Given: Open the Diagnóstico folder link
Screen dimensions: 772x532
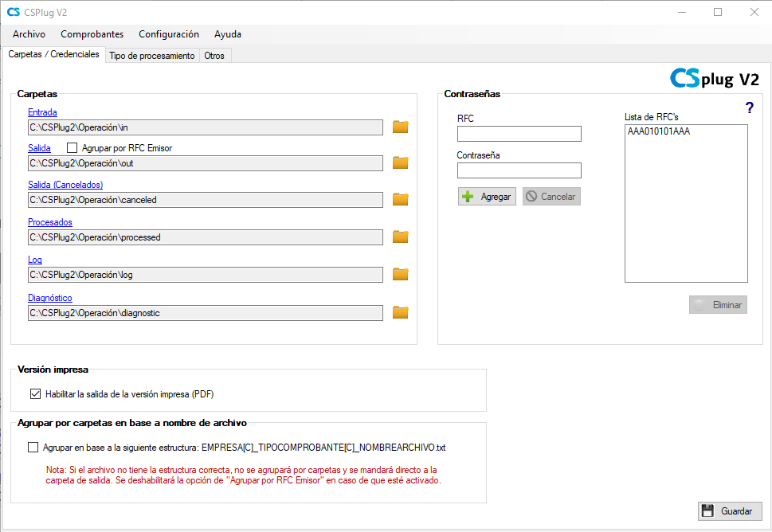Looking at the screenshot, I should coord(50,298).
